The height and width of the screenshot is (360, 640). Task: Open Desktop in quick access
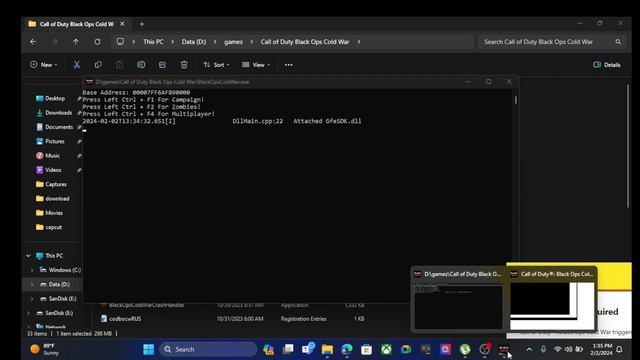[55, 98]
